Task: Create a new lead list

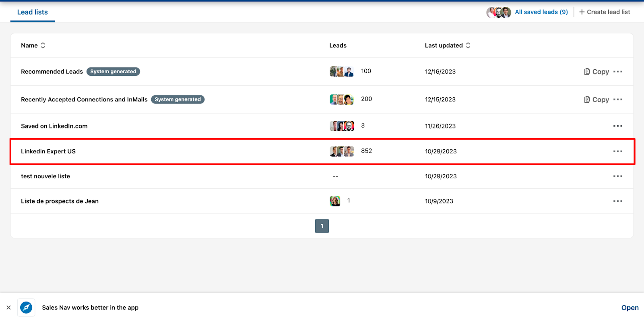Action: [605, 12]
